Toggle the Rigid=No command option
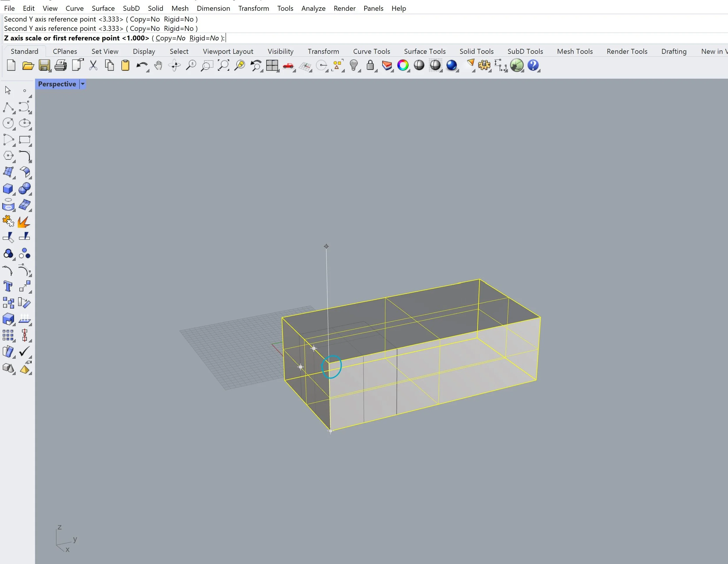Image resolution: width=728 pixels, height=564 pixels. (x=204, y=38)
